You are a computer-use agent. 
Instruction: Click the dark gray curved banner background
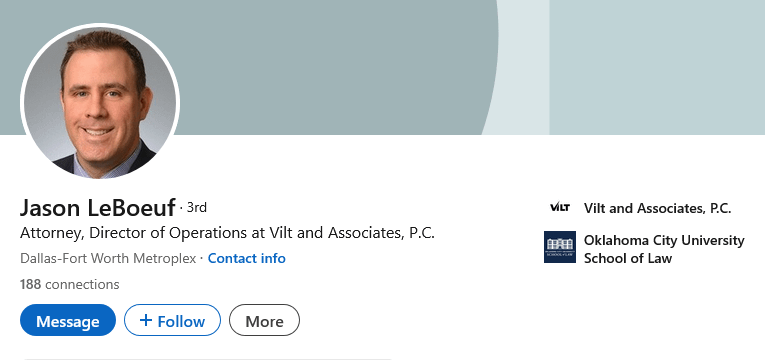[332, 63]
